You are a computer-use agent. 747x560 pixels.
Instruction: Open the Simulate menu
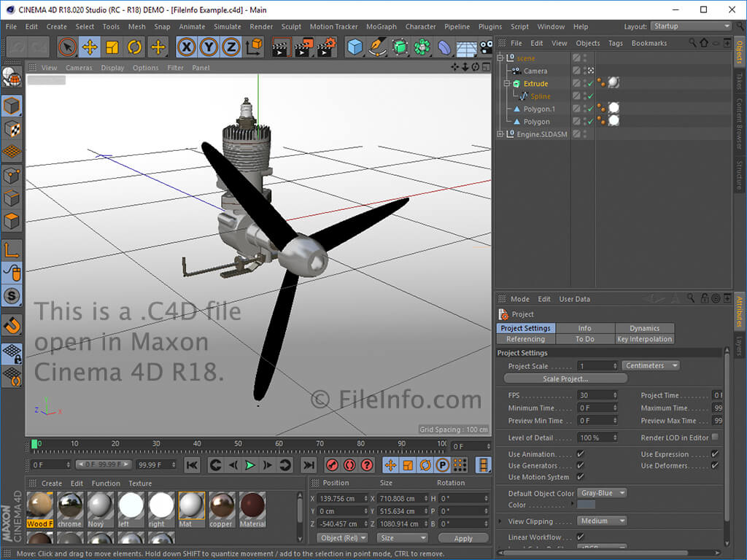point(228,27)
